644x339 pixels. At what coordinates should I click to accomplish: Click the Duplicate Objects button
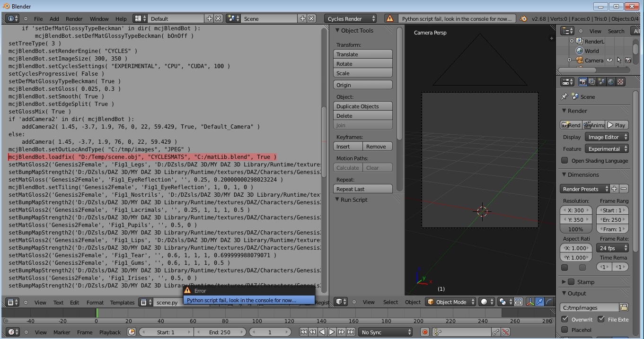tap(362, 106)
